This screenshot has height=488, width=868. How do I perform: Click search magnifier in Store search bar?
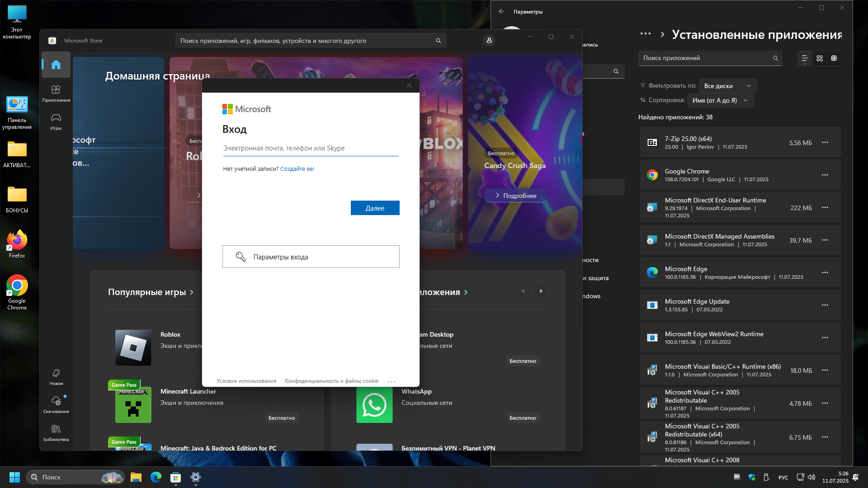coord(438,41)
